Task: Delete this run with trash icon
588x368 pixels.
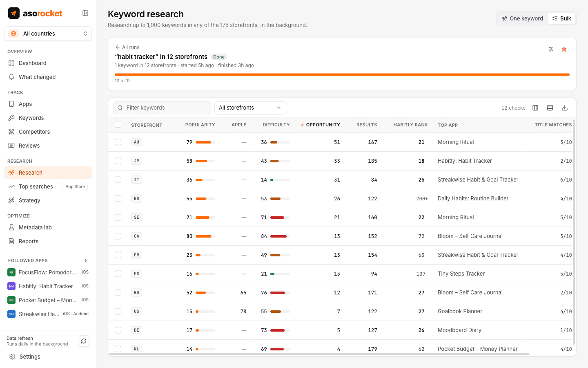Action: point(564,49)
